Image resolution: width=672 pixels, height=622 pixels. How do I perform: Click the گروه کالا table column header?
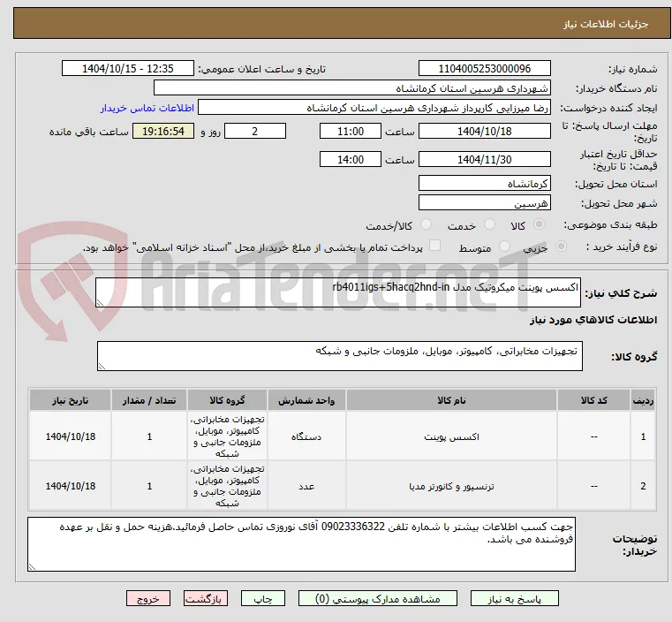227,400
